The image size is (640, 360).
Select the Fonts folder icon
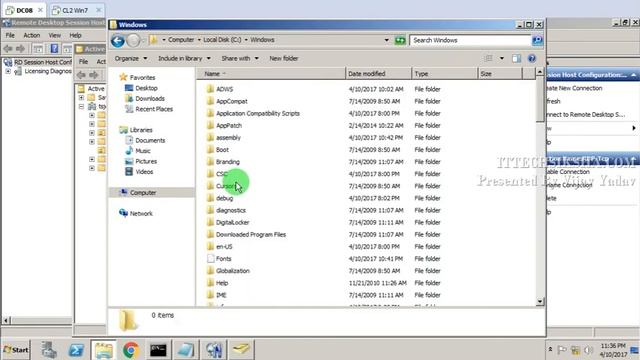pyautogui.click(x=211, y=258)
